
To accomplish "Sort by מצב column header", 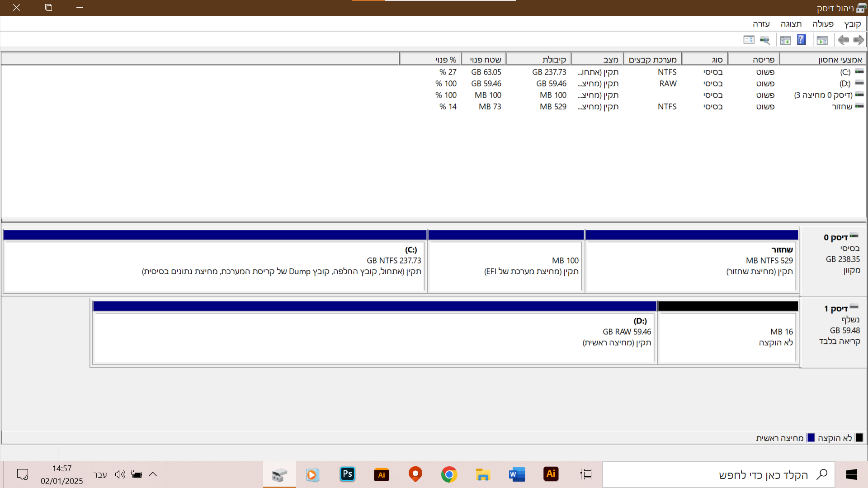I will [x=597, y=60].
